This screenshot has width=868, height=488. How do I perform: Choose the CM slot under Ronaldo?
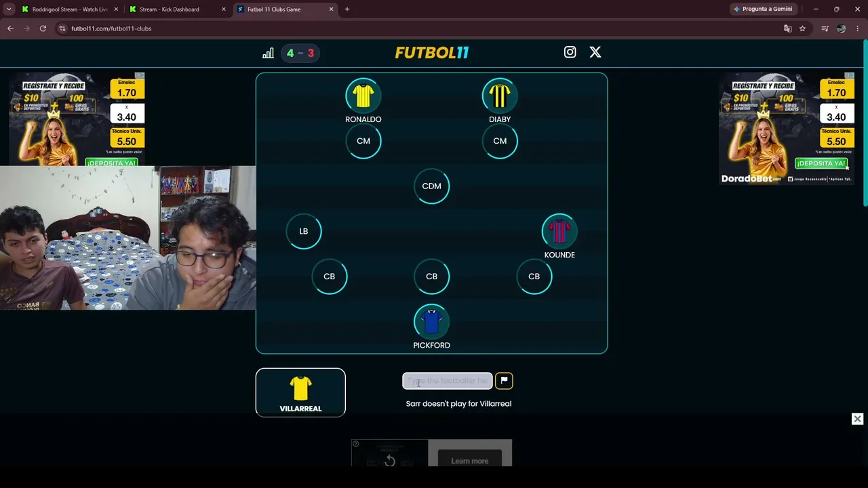click(x=363, y=141)
